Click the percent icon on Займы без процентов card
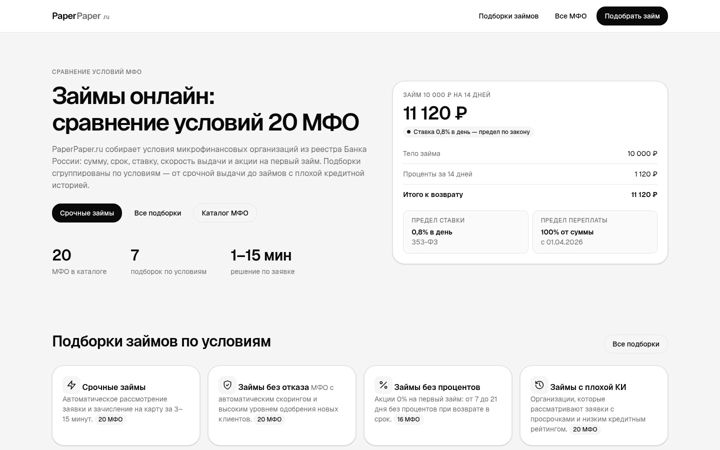This screenshot has height=450, width=720. 383,385
